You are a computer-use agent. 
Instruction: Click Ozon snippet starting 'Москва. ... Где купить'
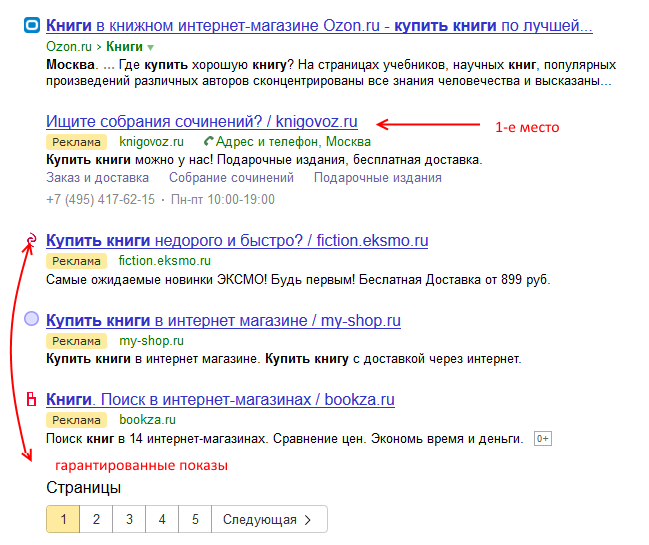pyautogui.click(x=331, y=73)
